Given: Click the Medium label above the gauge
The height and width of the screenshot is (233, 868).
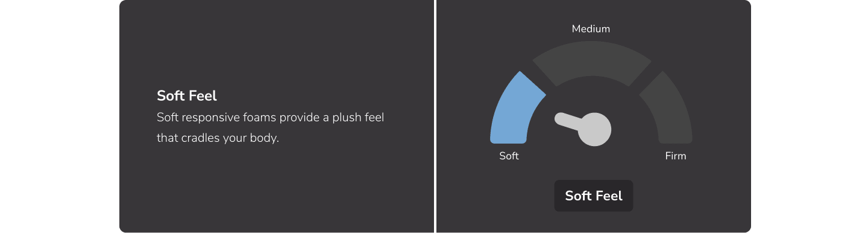Looking at the screenshot, I should 591,28.
